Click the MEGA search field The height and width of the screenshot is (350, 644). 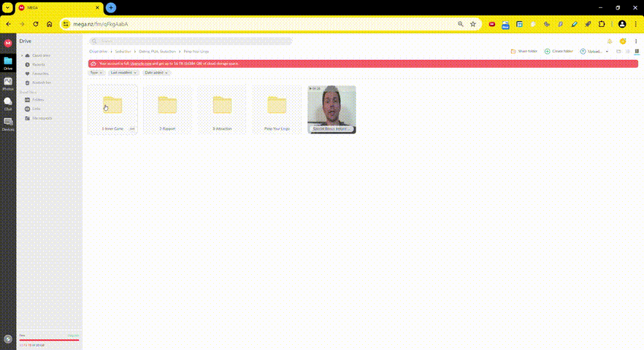point(191,41)
